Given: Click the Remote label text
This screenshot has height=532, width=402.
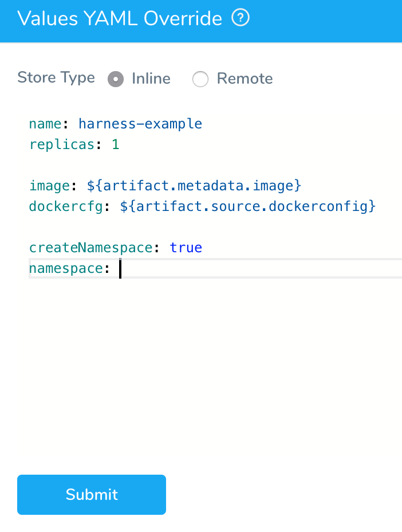Looking at the screenshot, I should [245, 79].
